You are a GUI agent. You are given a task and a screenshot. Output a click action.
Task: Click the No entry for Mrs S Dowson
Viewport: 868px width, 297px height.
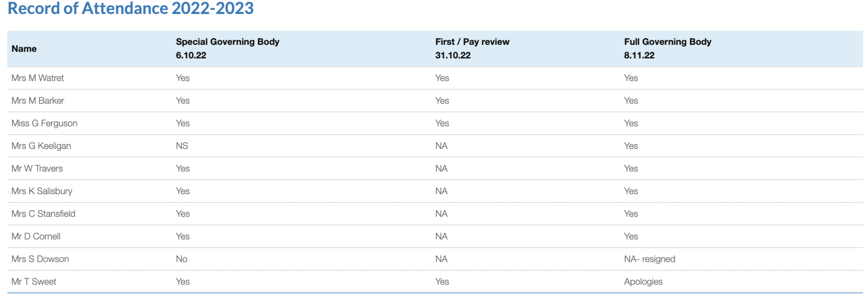(x=181, y=259)
